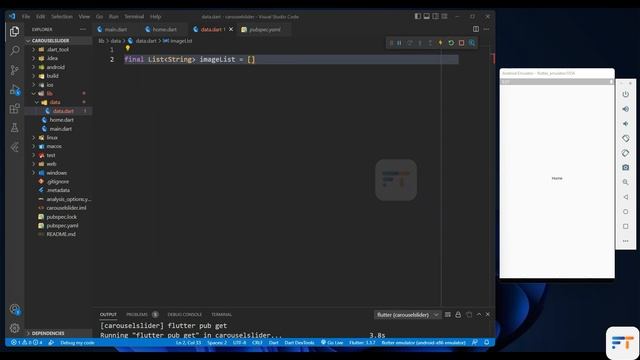
Task: Toggle the primary side bar layout
Action: tap(418, 16)
